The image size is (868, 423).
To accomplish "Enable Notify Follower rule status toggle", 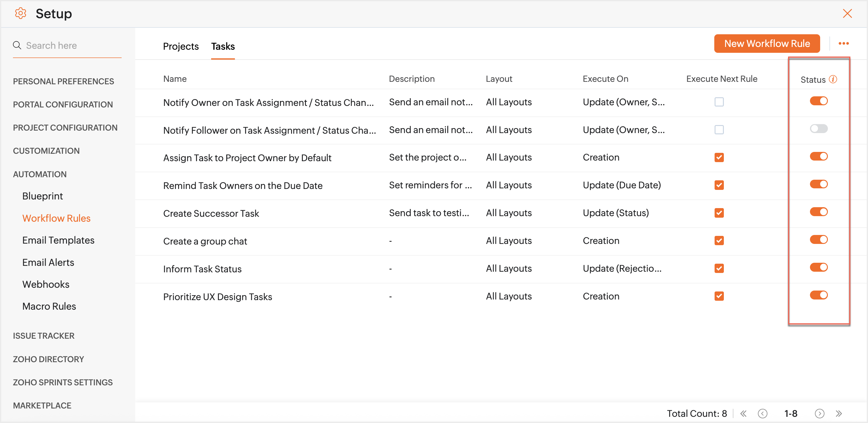I will point(819,129).
